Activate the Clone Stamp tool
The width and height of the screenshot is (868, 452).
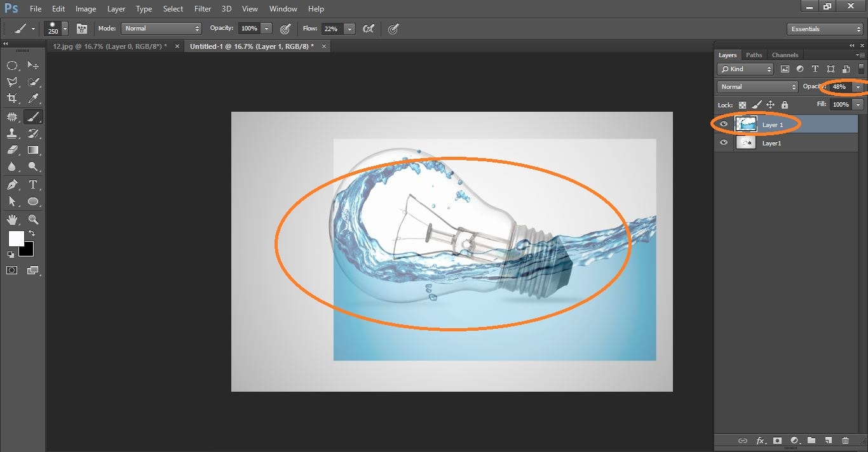pos(13,133)
